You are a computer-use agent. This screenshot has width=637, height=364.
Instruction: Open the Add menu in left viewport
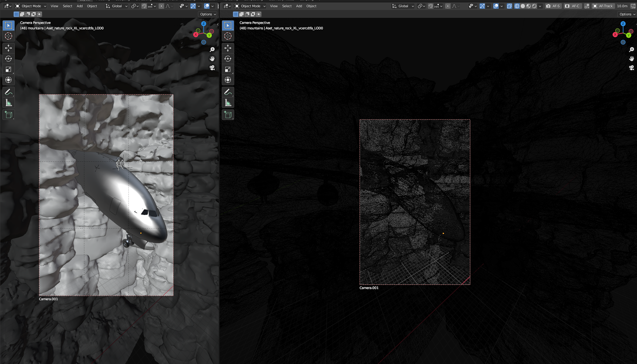point(80,6)
